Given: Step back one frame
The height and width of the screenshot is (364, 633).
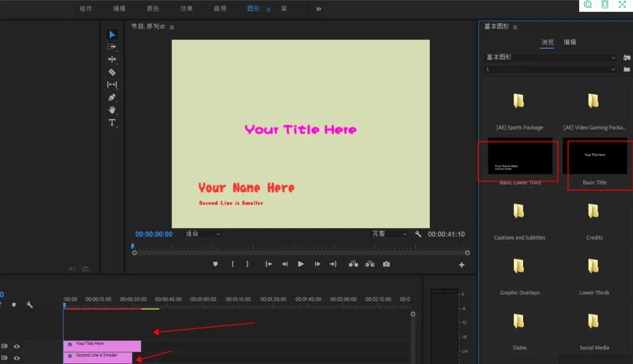Looking at the screenshot, I should tap(285, 264).
